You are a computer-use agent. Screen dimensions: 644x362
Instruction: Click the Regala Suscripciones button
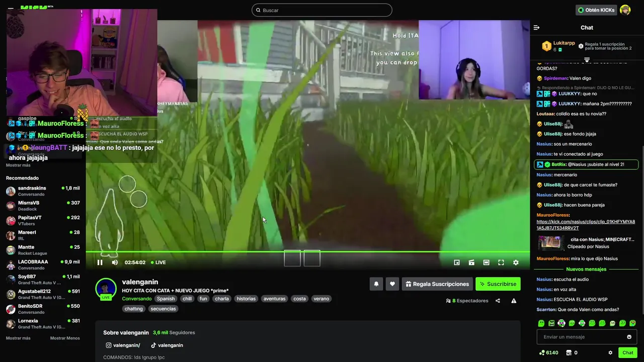pos(437,284)
